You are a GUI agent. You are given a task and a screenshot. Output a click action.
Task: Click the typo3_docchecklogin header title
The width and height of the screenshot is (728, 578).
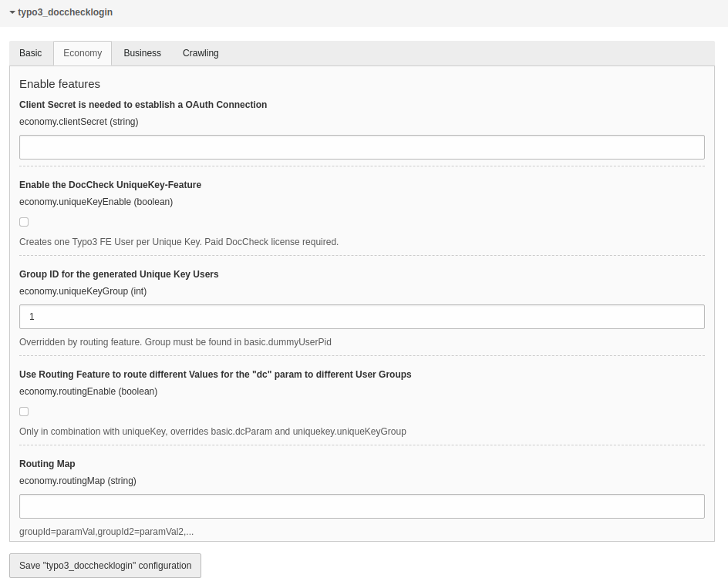click(65, 12)
